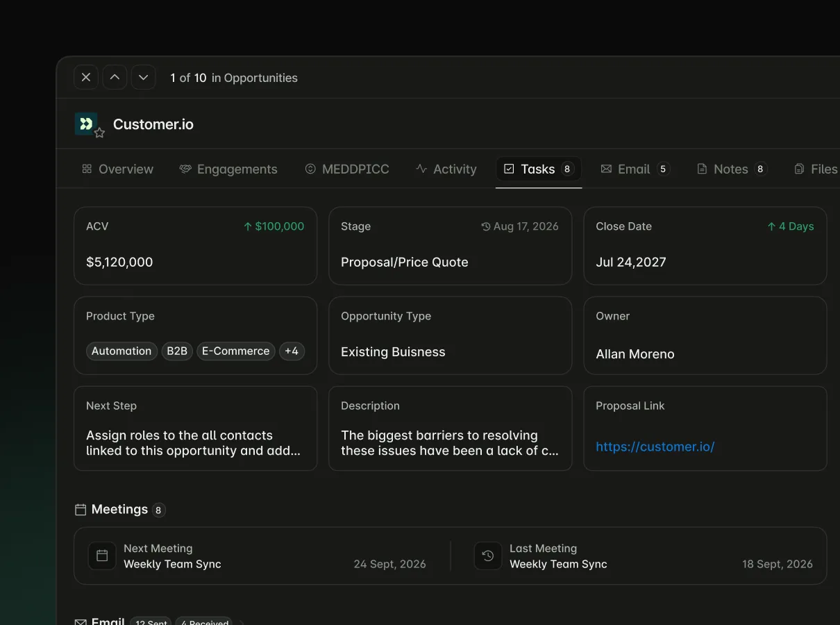Open the https://customer.io/ proposal link
The image size is (840, 625).
click(655, 447)
